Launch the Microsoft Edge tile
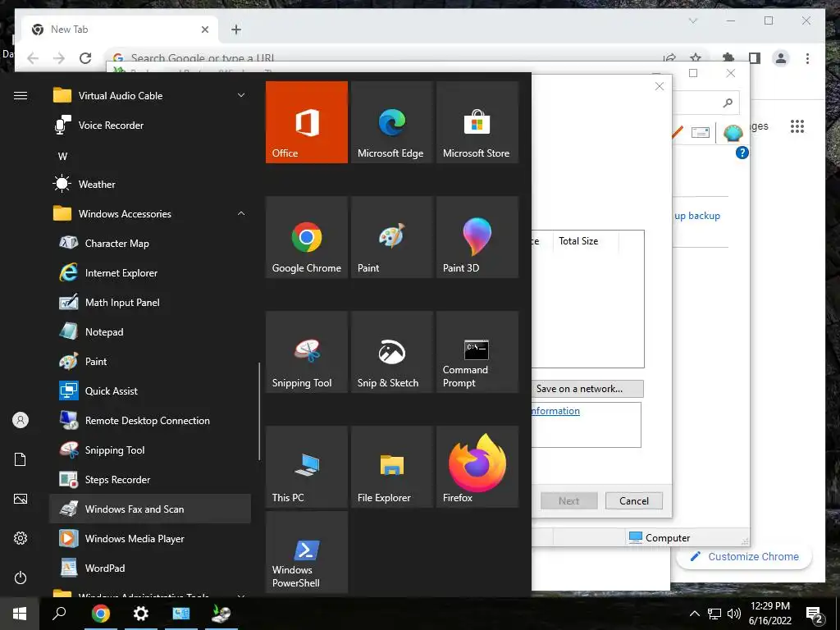The width and height of the screenshot is (840, 630). pos(391,122)
